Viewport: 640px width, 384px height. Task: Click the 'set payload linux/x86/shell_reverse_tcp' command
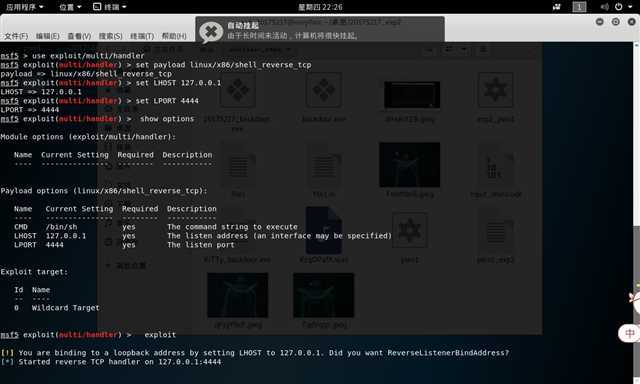point(223,64)
